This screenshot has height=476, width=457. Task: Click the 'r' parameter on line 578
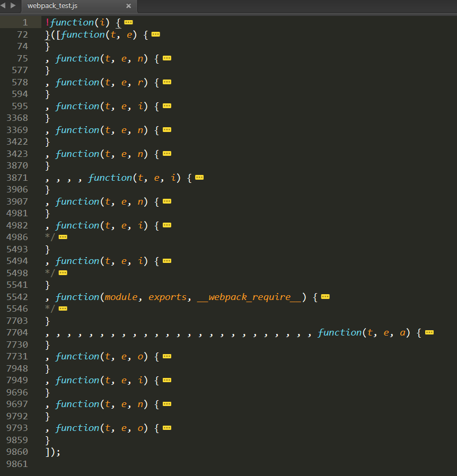(x=140, y=82)
